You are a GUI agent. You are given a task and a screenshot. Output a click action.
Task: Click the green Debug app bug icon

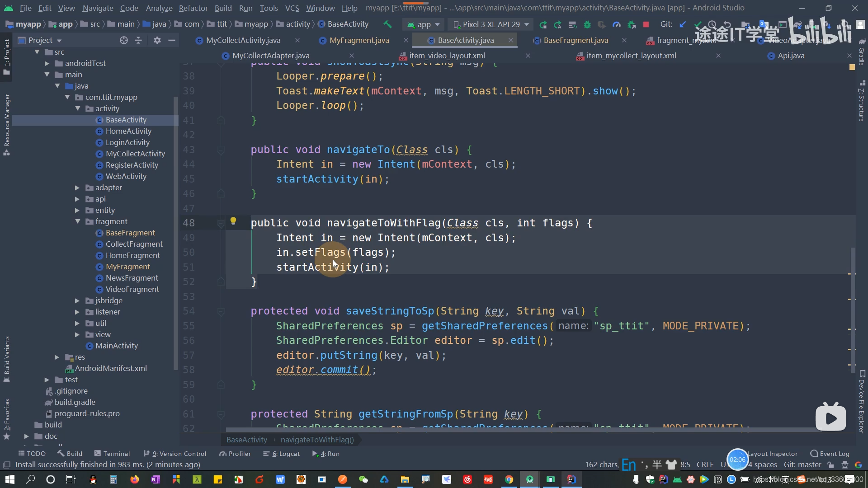(587, 24)
